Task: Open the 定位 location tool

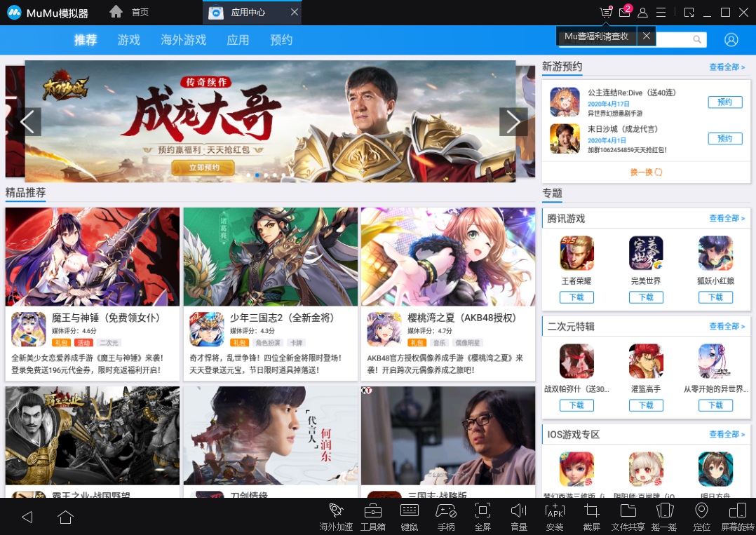Action: coord(701,514)
